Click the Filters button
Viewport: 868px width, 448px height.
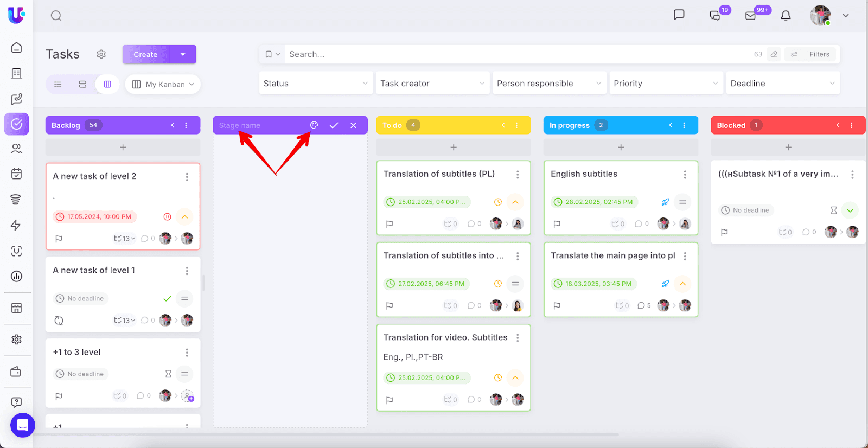812,54
